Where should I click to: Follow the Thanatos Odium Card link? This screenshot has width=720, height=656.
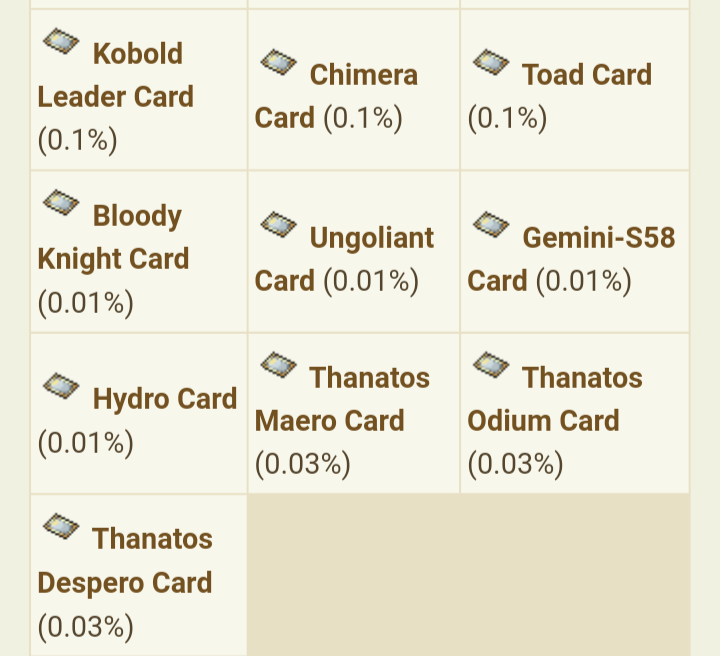click(555, 399)
